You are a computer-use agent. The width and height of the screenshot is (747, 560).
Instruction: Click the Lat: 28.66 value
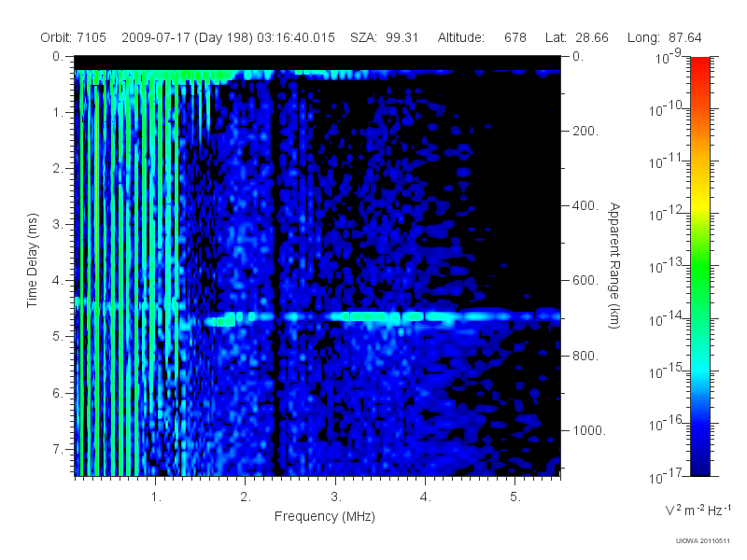click(577, 37)
